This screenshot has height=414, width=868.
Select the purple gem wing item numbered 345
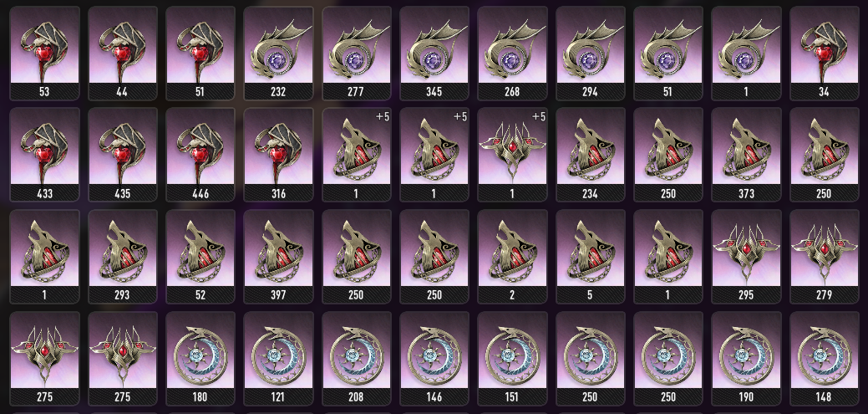[434, 54]
